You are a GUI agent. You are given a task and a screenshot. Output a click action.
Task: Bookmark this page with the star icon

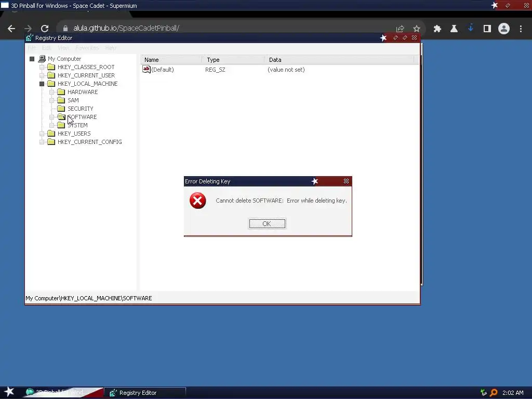[x=417, y=29]
